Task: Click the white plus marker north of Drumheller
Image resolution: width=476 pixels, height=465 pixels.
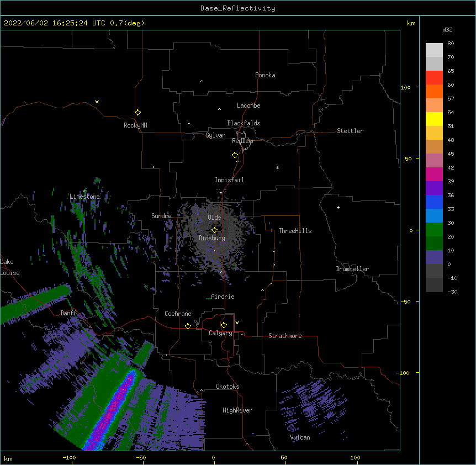Action: [338, 207]
